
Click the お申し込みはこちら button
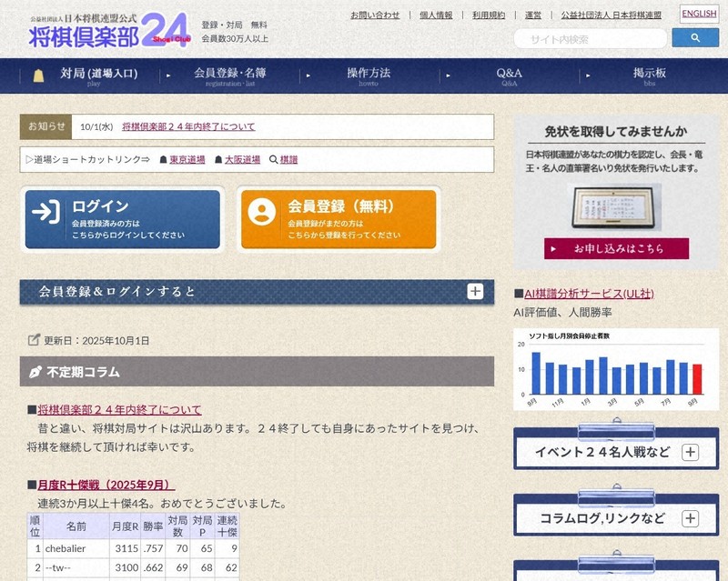point(617,249)
